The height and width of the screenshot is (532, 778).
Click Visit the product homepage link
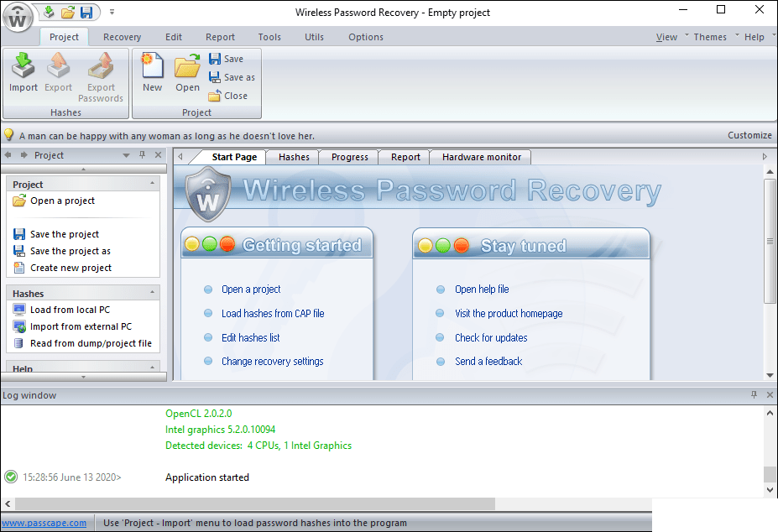point(509,313)
